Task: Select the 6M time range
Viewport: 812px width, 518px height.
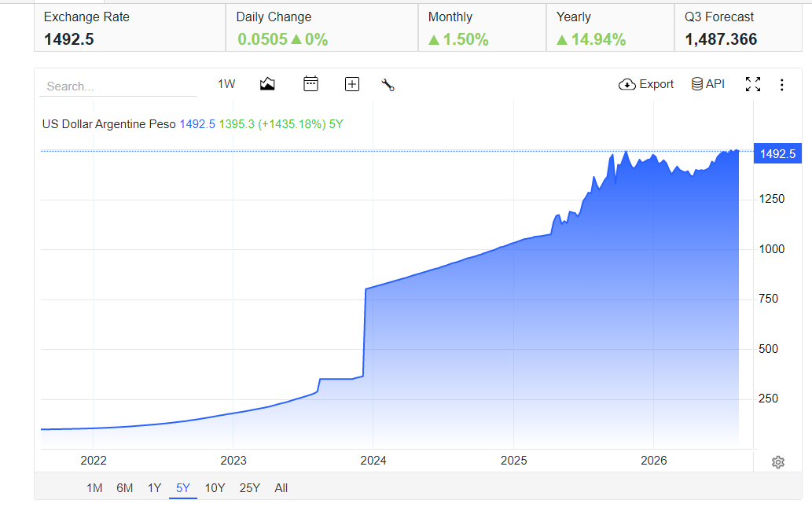Action: point(125,488)
